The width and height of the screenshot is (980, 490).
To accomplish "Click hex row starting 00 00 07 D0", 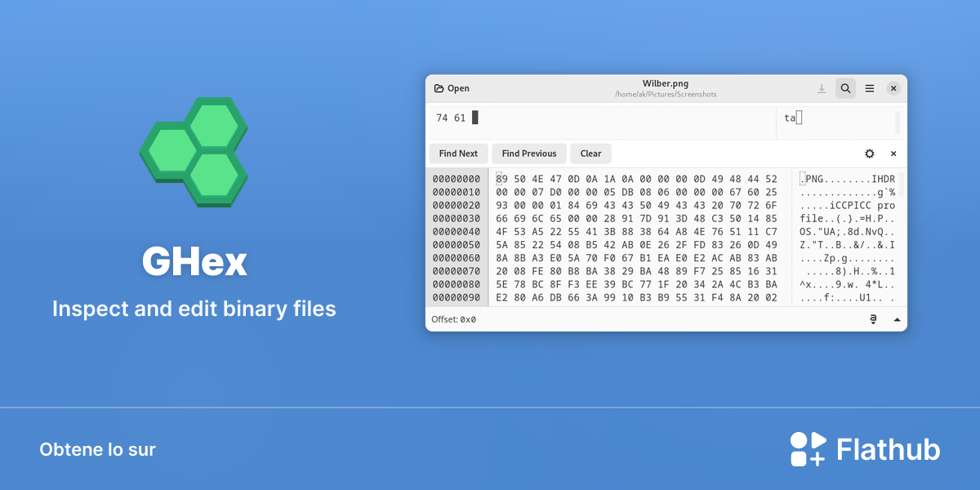I will [637, 192].
